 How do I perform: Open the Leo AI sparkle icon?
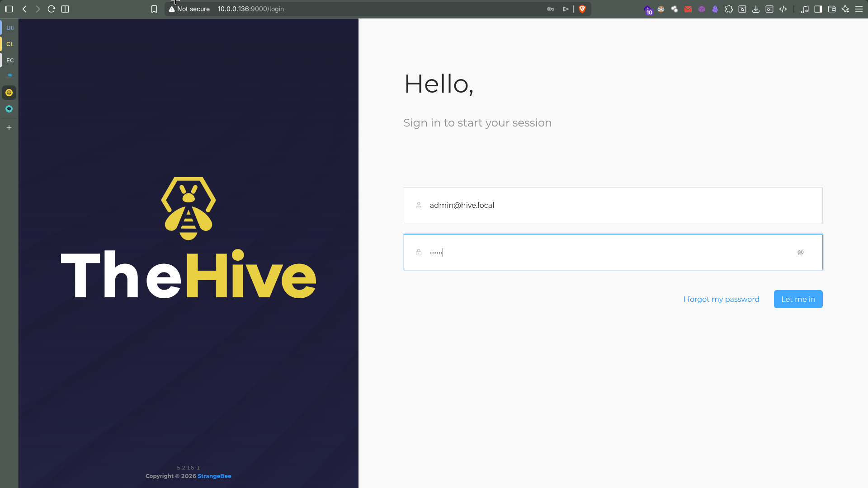[845, 9]
